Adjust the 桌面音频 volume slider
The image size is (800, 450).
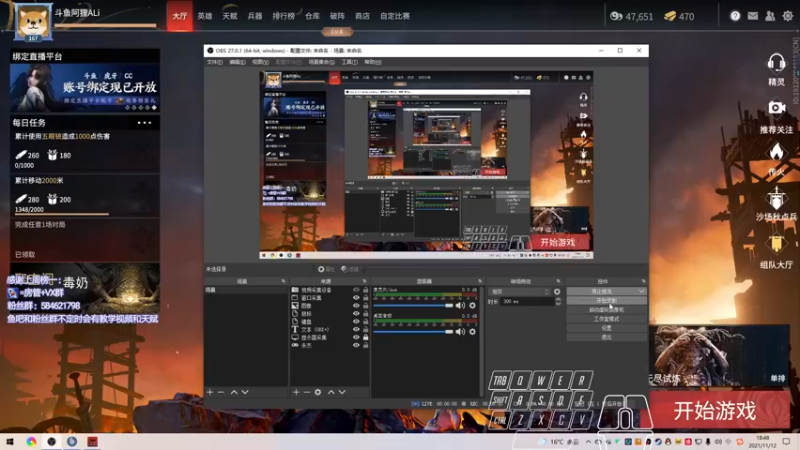(413, 332)
